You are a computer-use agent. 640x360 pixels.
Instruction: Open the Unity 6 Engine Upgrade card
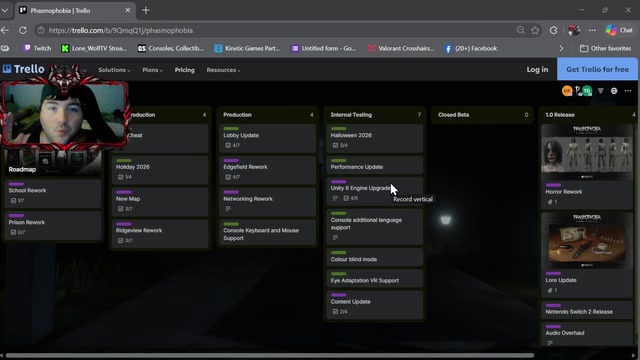pyautogui.click(x=375, y=191)
